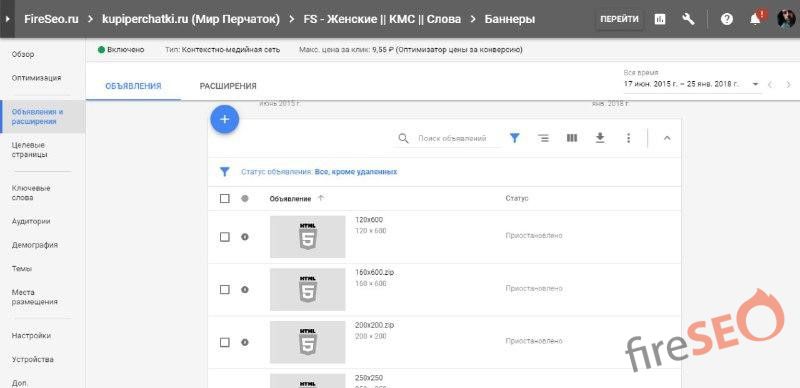The image size is (800, 388).
Task: Open Демография in the sidebar
Action: [35, 245]
